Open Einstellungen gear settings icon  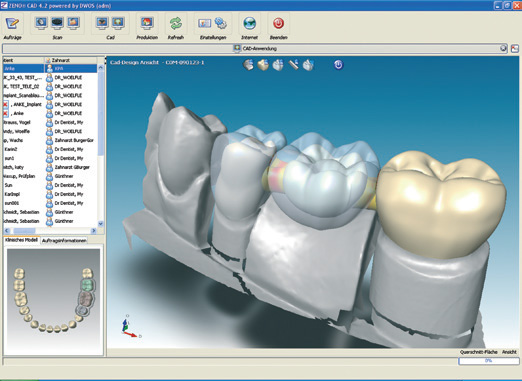pyautogui.click(x=220, y=23)
